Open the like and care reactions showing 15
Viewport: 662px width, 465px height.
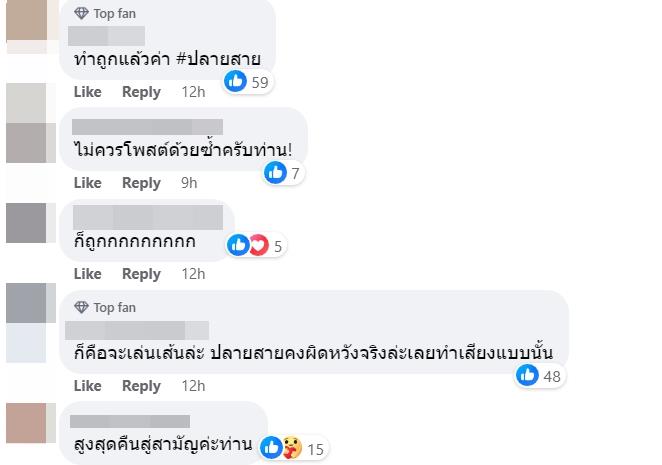[x=281, y=448]
